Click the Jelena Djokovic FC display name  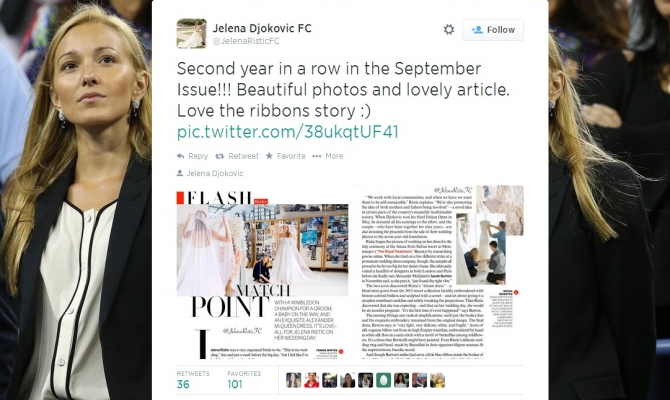[262, 28]
